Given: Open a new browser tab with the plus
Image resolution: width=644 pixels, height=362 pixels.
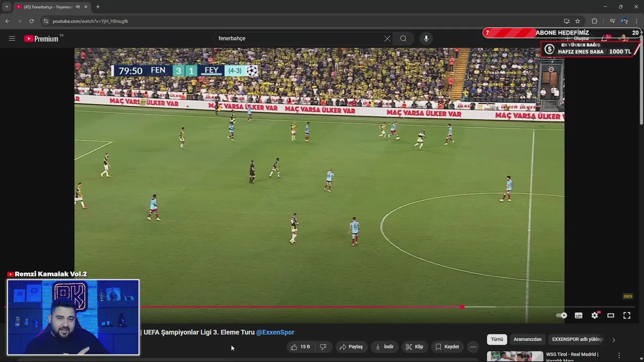Looking at the screenshot, I should coord(98,7).
